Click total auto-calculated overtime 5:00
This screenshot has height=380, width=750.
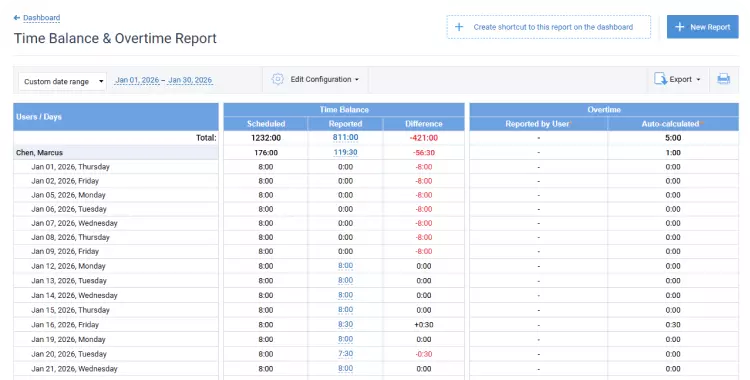click(673, 138)
